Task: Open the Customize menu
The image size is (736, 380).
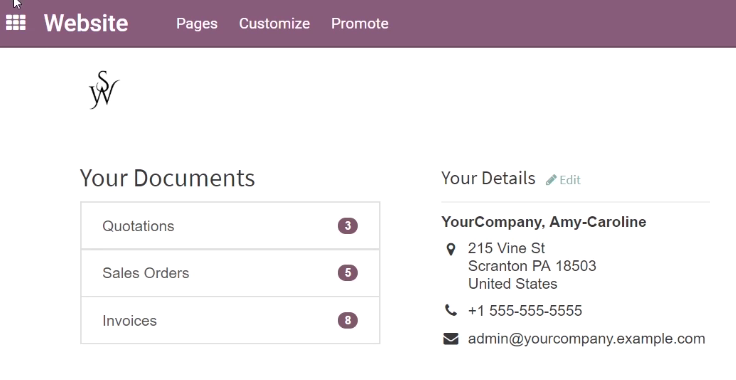Action: click(x=275, y=23)
